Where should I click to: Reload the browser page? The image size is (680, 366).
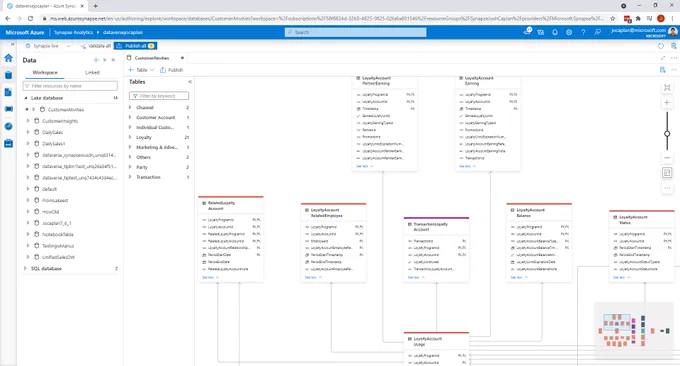point(30,19)
